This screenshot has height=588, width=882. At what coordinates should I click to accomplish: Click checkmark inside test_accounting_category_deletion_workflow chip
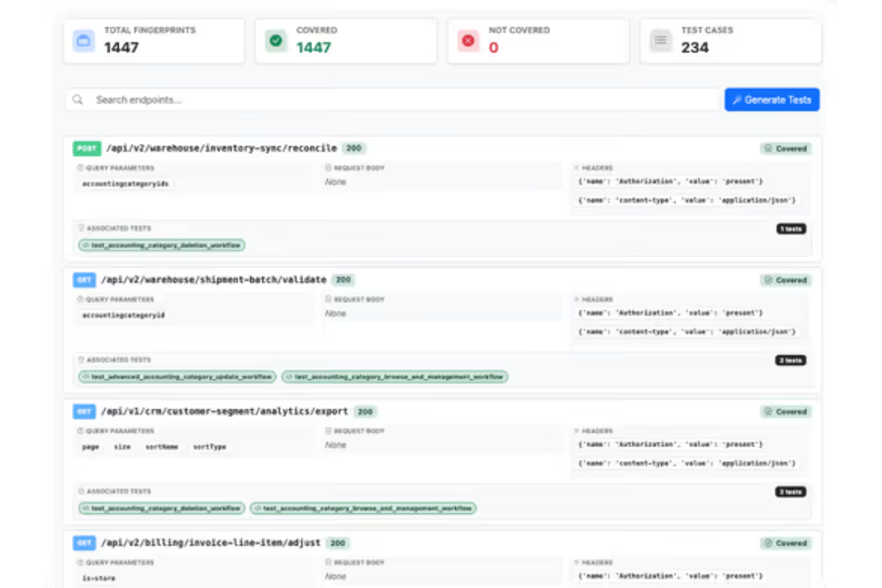click(x=85, y=245)
